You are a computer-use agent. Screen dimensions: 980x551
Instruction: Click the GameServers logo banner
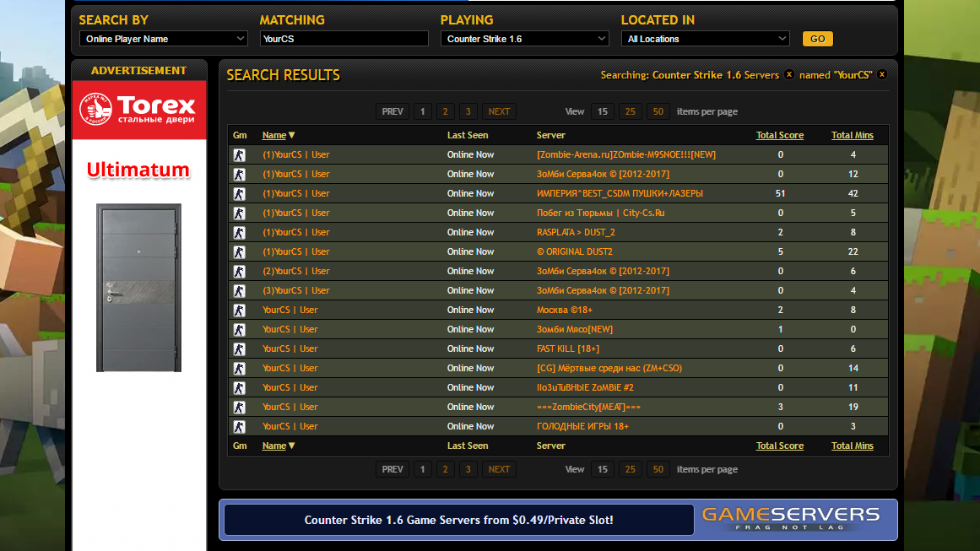point(791,519)
